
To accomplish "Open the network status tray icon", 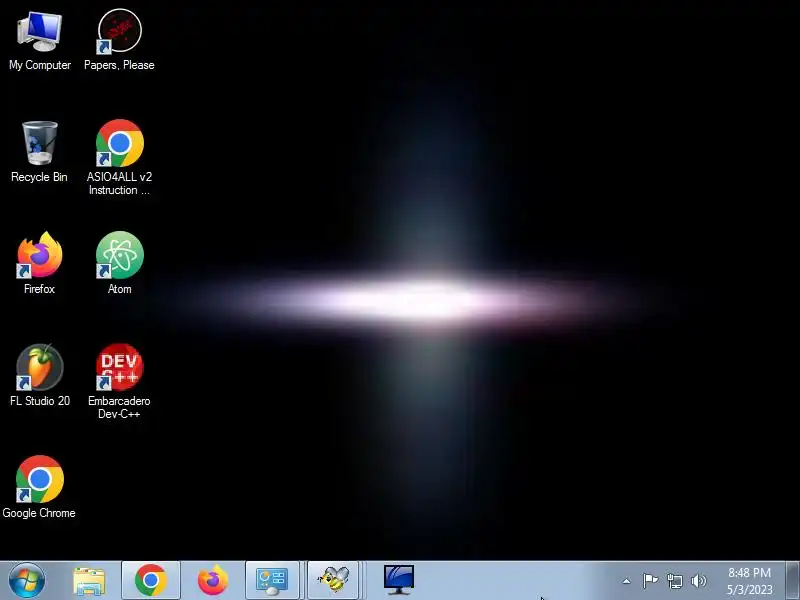I will coord(674,581).
